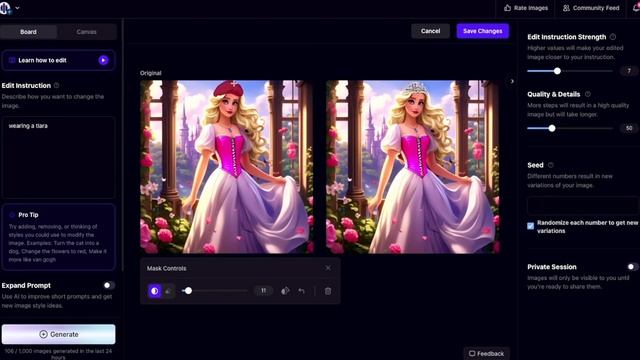Select the mask brush tool
Image resolution: width=640 pixels, height=360 pixels.
click(x=155, y=291)
